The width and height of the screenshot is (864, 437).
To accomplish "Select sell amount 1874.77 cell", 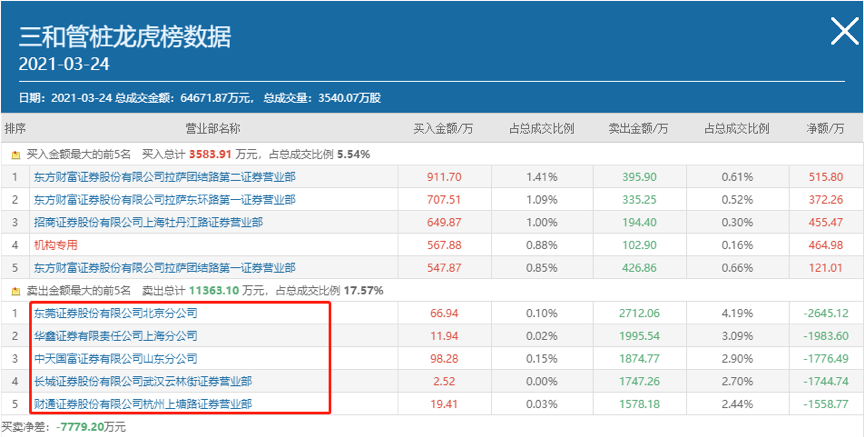I will pos(639,359).
